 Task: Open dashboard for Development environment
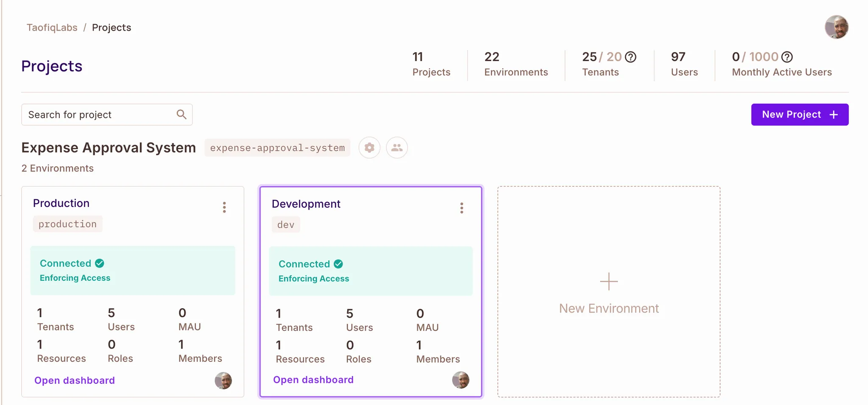[313, 380]
